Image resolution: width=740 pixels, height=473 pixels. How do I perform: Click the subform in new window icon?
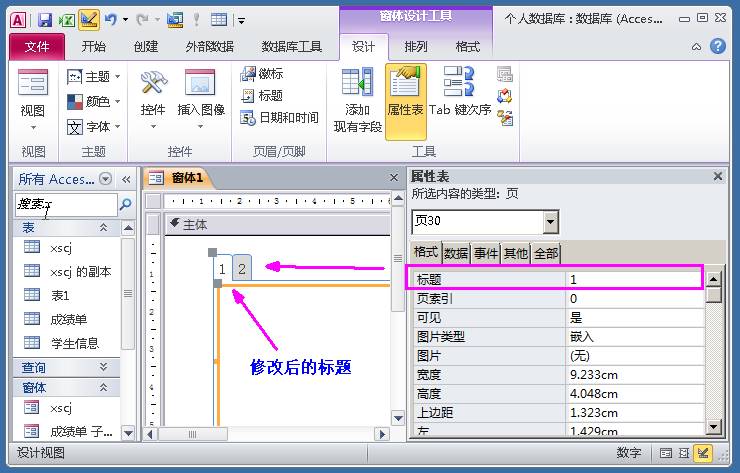pyautogui.click(x=505, y=74)
